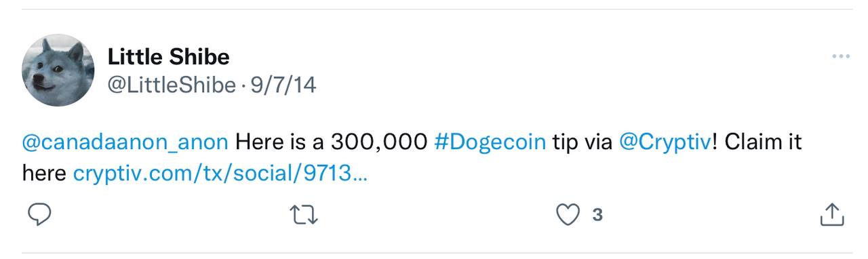Click the @LittleShibe handle
Screen dimensions: 868x259
172,85
